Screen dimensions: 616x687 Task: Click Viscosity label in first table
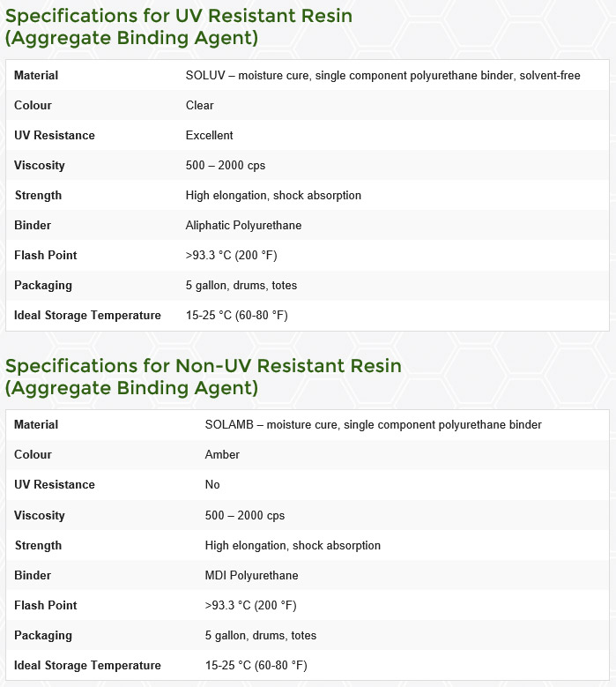coord(40,166)
